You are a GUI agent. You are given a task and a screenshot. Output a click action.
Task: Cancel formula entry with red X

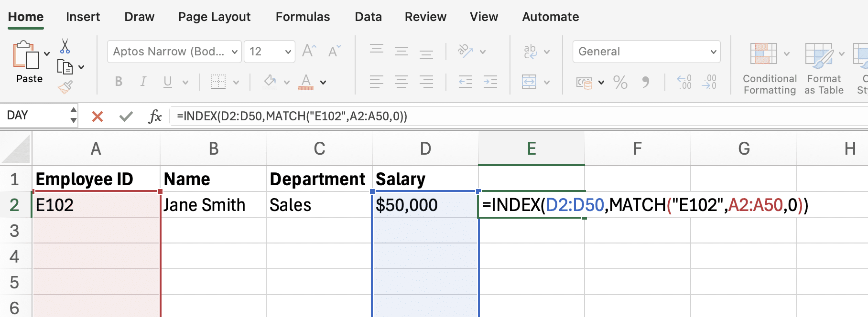98,116
